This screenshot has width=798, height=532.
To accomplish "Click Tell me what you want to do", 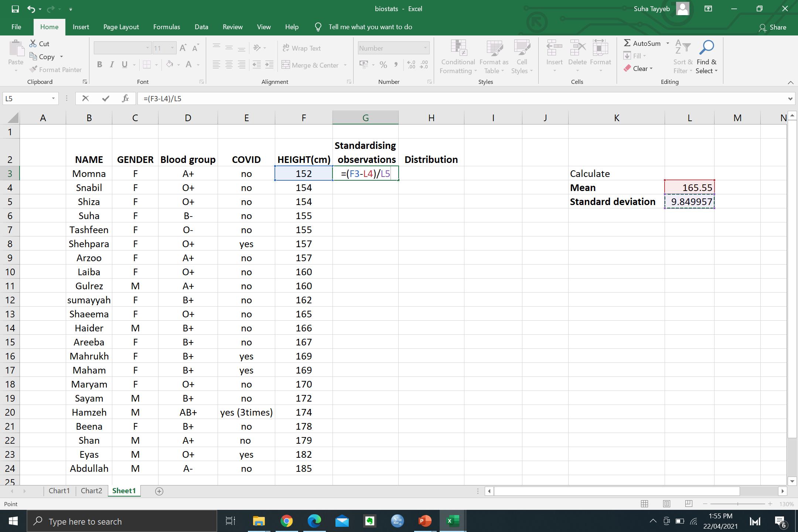I will tap(370, 27).
